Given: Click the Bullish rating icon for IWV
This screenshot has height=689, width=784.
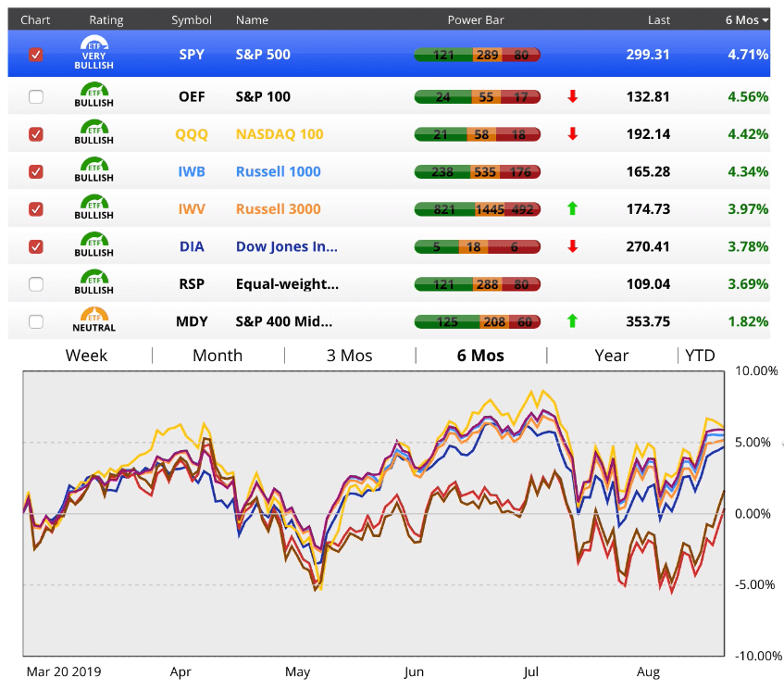Looking at the screenshot, I should tap(94, 207).
